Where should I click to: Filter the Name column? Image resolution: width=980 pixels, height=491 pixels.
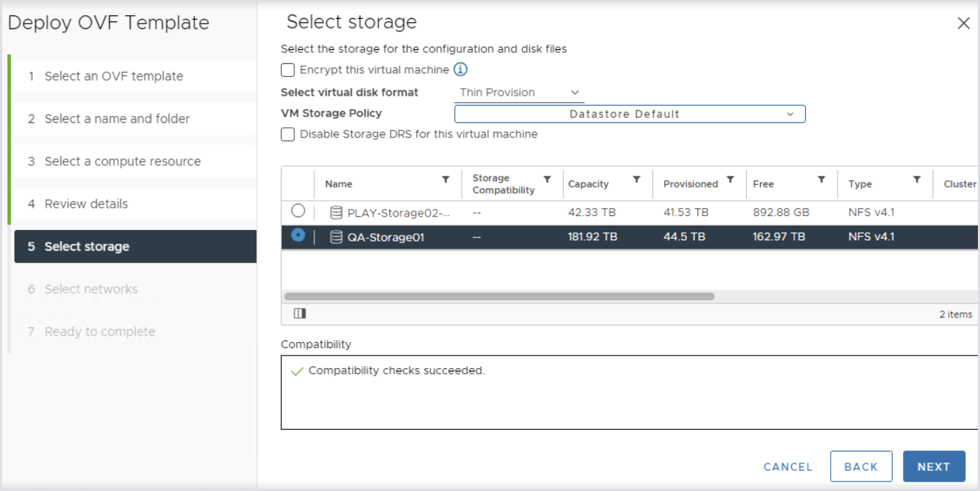pos(446,179)
